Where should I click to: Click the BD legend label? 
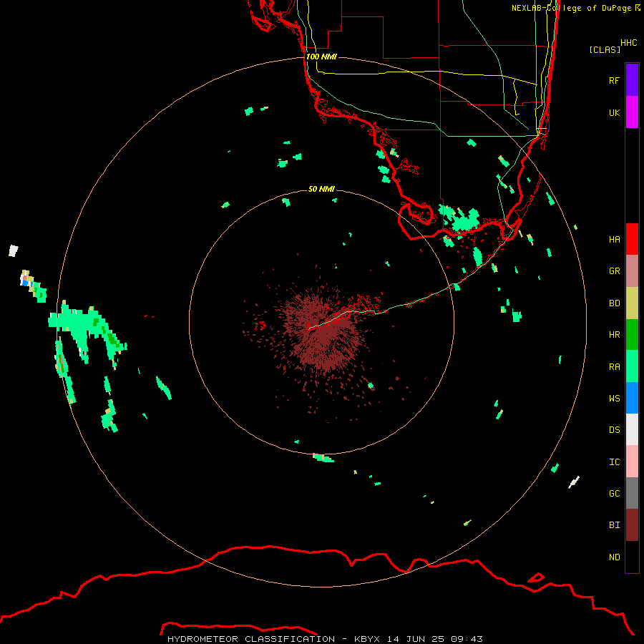pos(614,303)
